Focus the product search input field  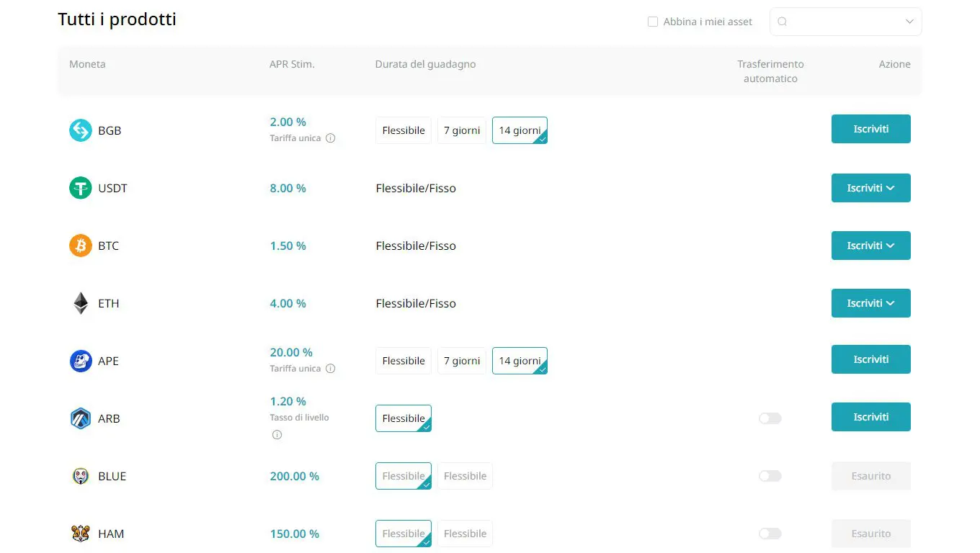(846, 22)
